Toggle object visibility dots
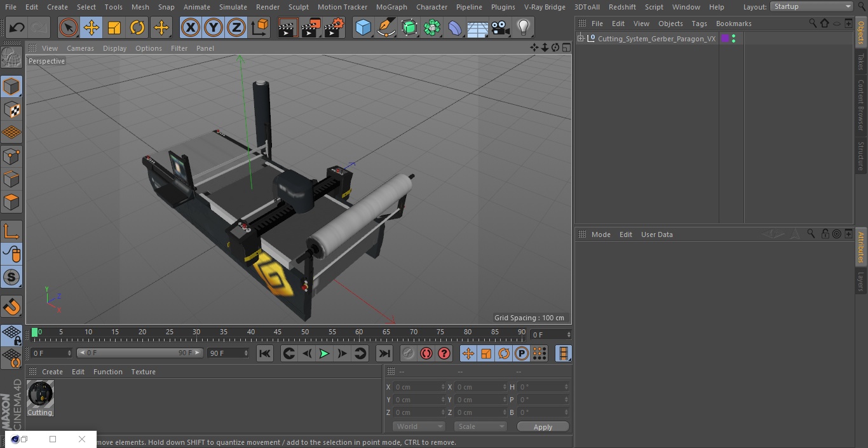This screenshot has width=868, height=448. coord(734,39)
